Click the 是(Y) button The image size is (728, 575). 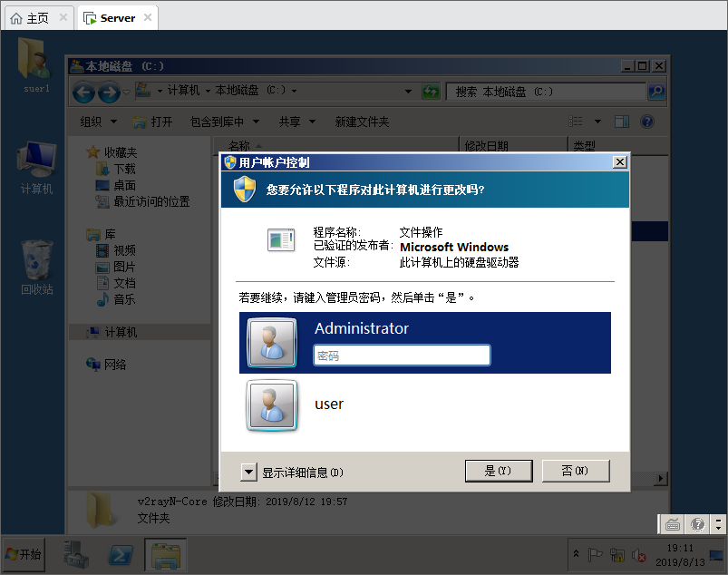coord(499,471)
